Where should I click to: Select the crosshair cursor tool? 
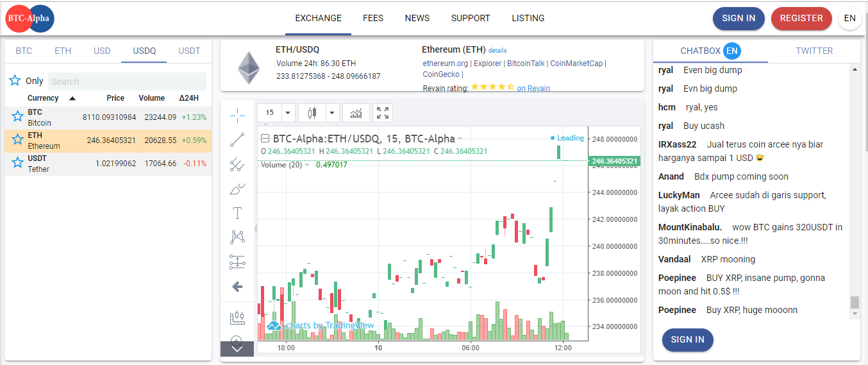pos(237,116)
